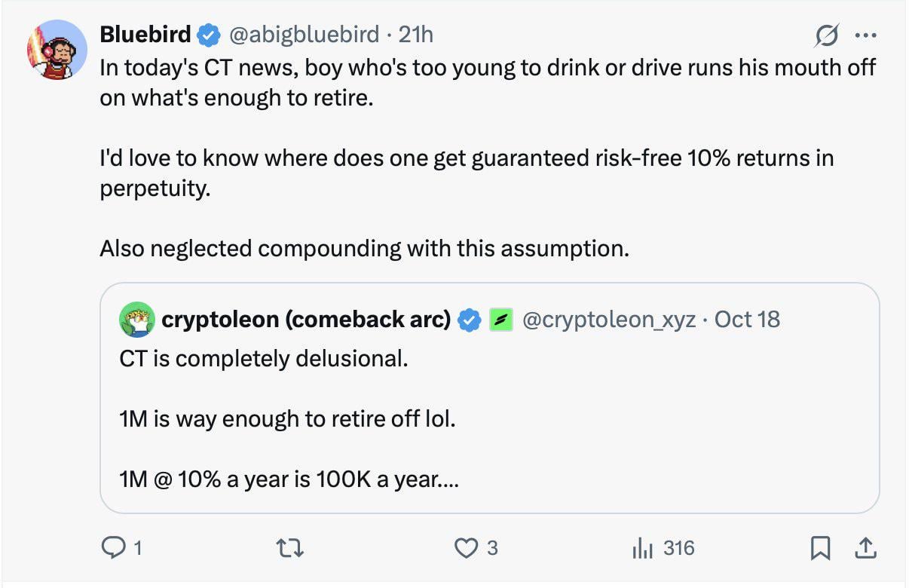
Task: Click the share upload icon
Action: 866,548
